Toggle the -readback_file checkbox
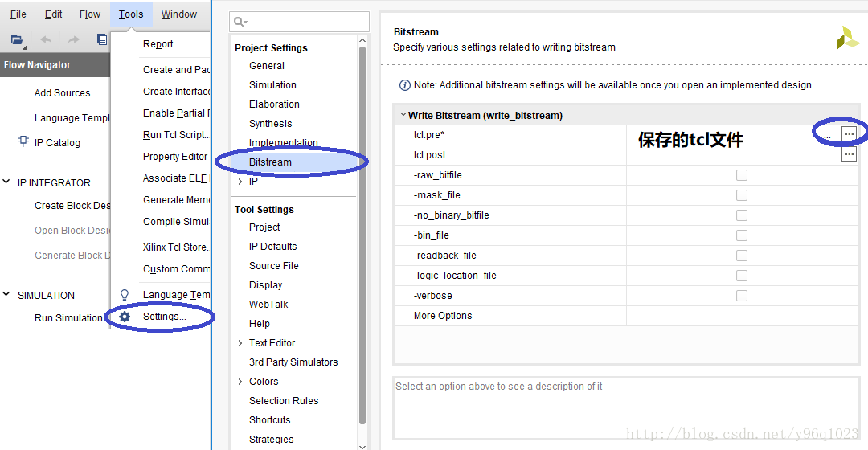The height and width of the screenshot is (450, 868). 742,256
